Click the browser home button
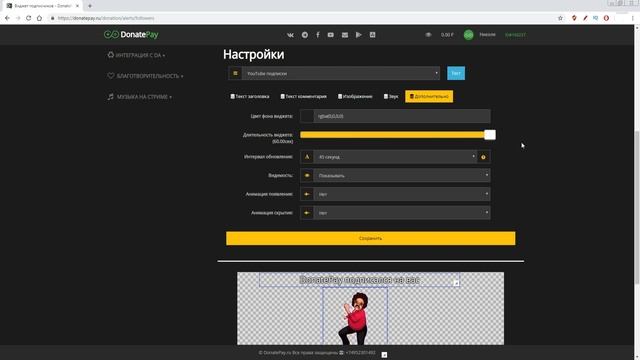The image size is (640, 360). coord(39,18)
